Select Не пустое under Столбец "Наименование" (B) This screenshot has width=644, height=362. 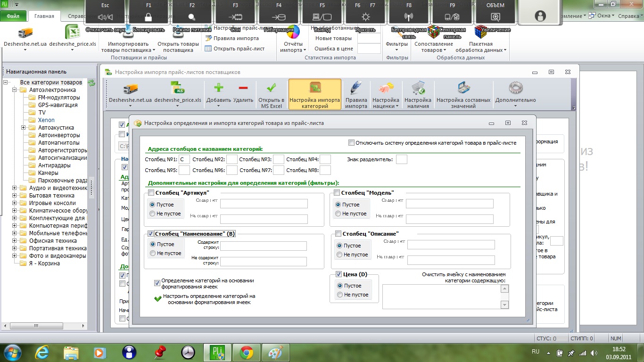click(152, 253)
